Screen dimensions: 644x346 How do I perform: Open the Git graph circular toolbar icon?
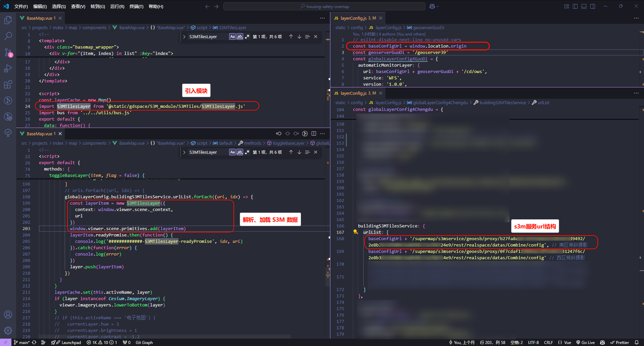click(305, 134)
